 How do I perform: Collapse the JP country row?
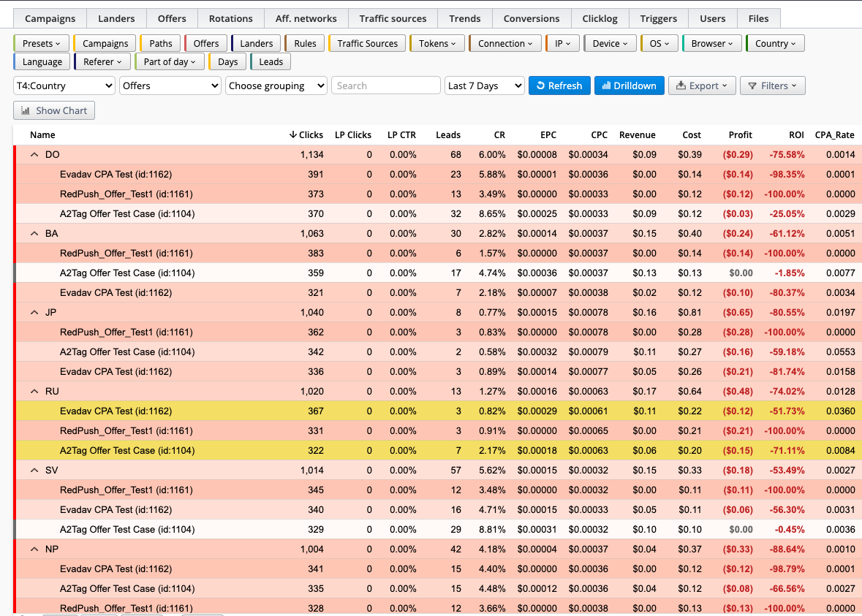34,312
